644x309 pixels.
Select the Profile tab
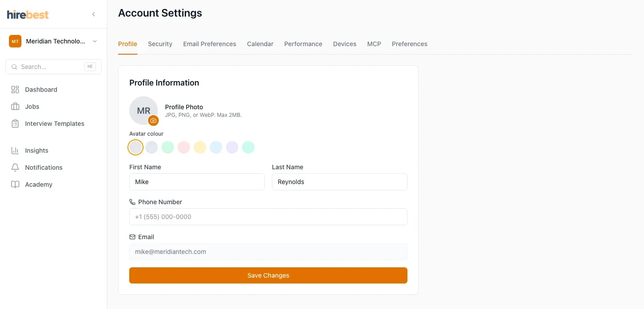pos(127,44)
